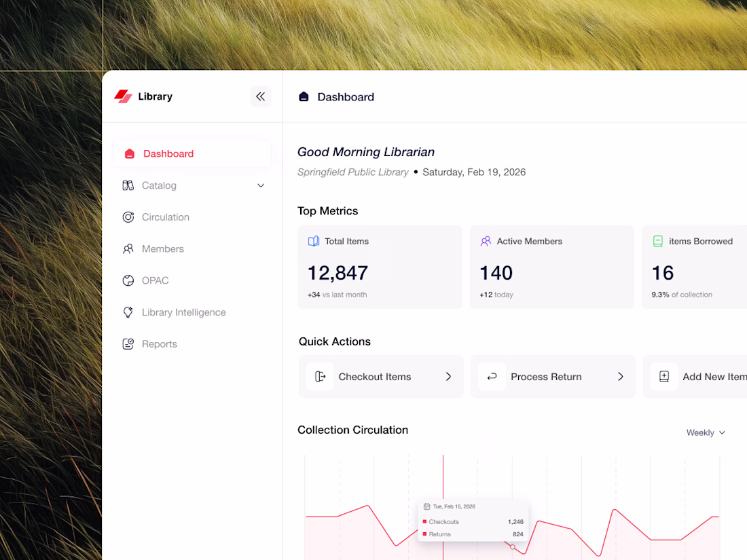Click the Process Return quick action
747x560 pixels.
point(553,377)
